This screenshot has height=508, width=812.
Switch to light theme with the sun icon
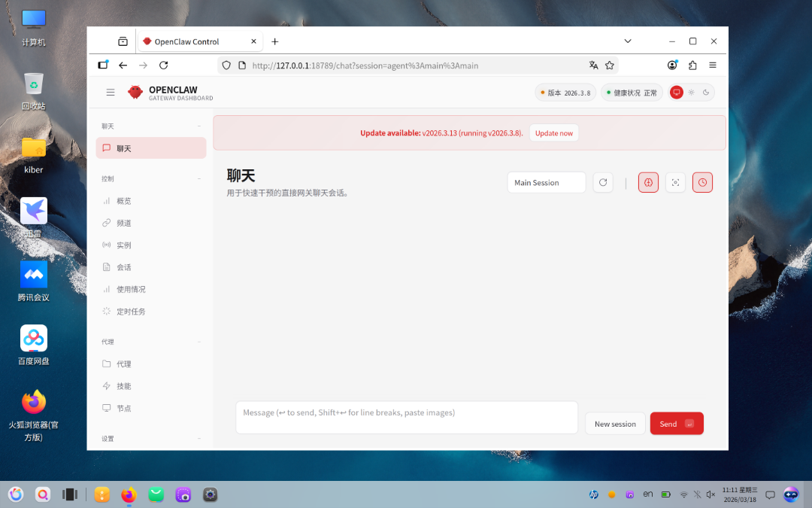(691, 92)
